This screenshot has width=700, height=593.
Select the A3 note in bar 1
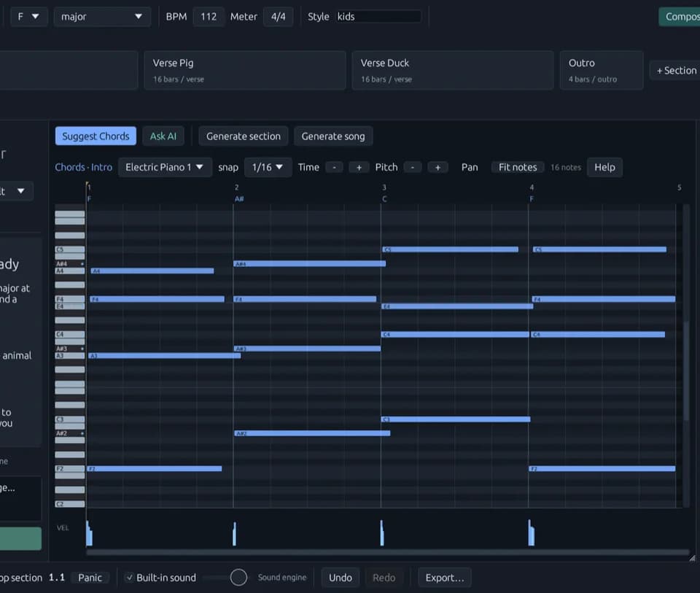165,356
